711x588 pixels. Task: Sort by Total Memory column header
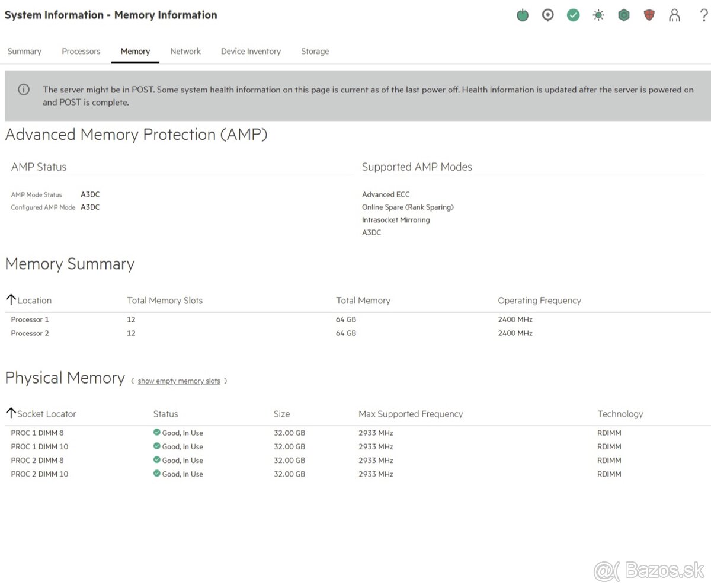click(363, 301)
